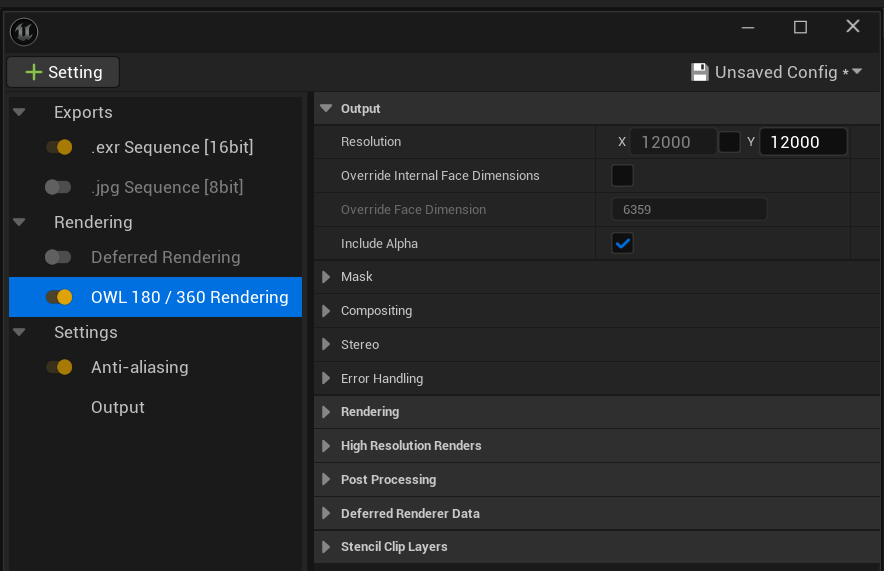
Task: Click the Unreal Engine logo icon
Action: pos(24,32)
